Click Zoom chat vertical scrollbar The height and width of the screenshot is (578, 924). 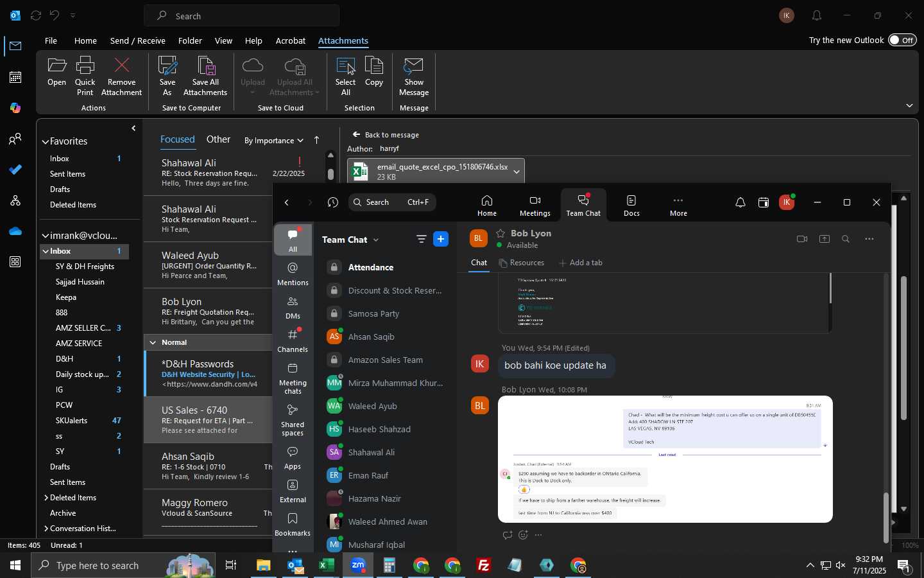click(886, 518)
